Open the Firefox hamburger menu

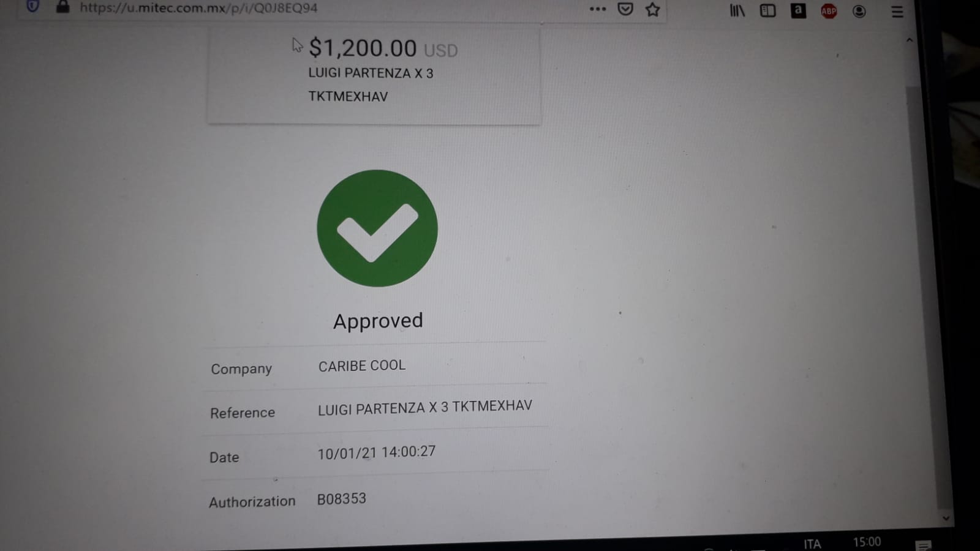pyautogui.click(x=897, y=12)
